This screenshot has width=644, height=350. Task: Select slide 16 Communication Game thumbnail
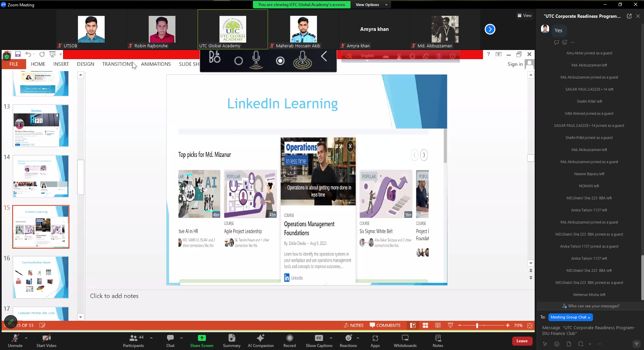tap(41, 277)
